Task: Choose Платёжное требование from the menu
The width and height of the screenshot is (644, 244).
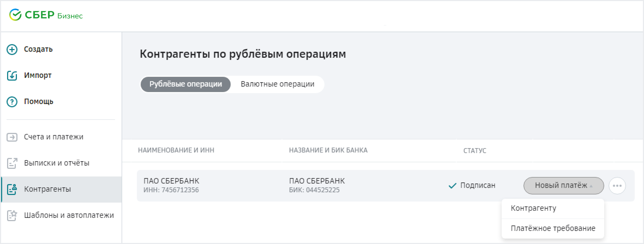Action: pyautogui.click(x=553, y=228)
